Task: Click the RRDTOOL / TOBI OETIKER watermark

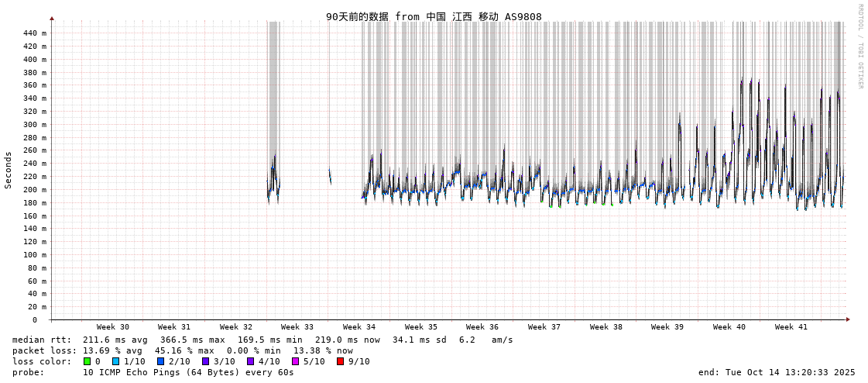Action: click(859, 47)
